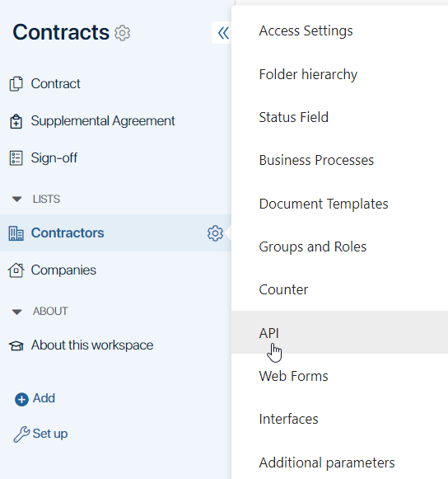Click the Contractors building icon
448x479 pixels.
click(x=16, y=233)
